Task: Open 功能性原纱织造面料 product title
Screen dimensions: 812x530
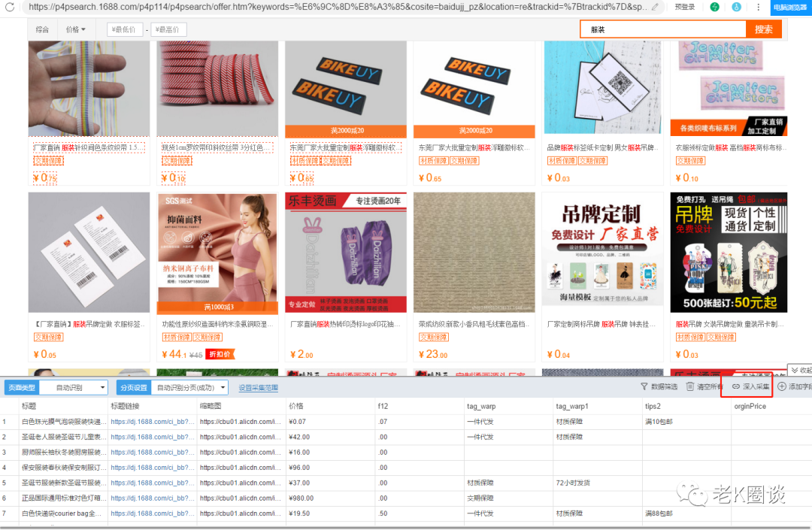Action: (217, 324)
